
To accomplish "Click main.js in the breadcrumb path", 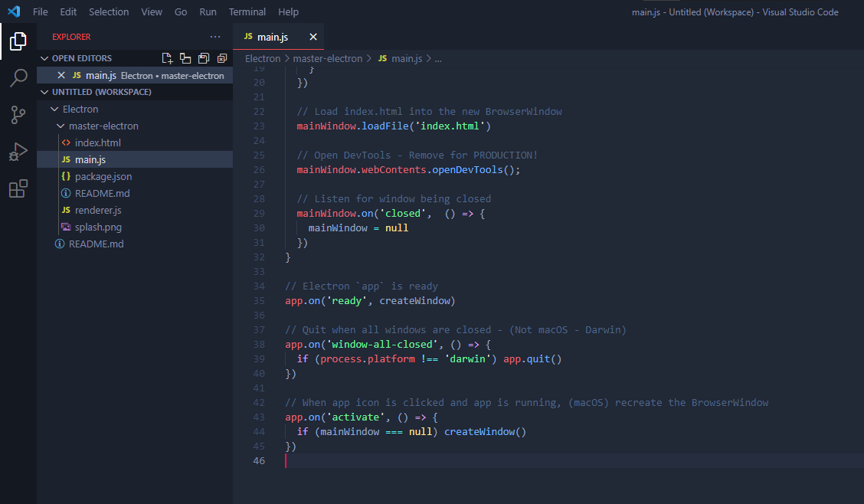I will [407, 58].
